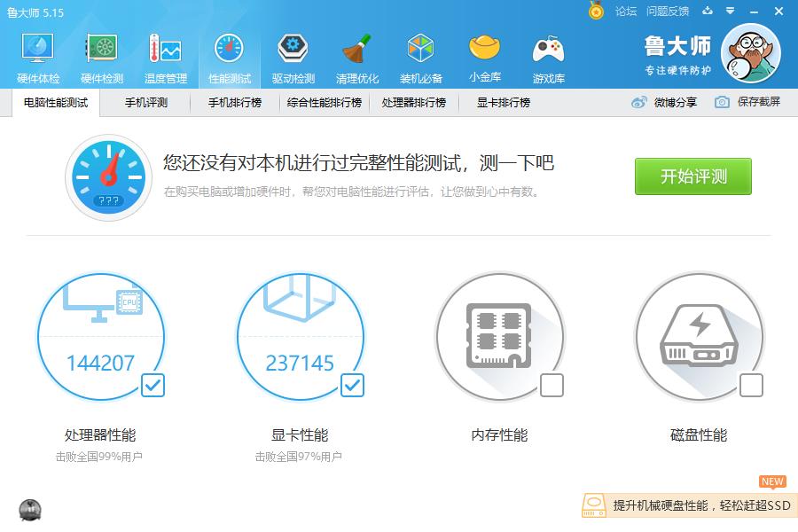Image resolution: width=798 pixels, height=532 pixels.
Task: Open 游戏库 game controller icon
Action: [548, 50]
